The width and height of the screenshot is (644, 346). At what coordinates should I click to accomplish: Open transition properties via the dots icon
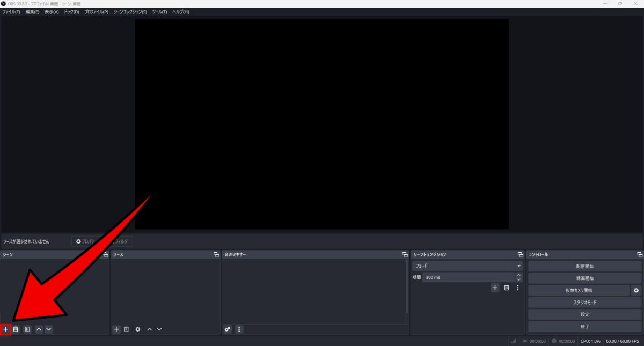click(x=518, y=288)
